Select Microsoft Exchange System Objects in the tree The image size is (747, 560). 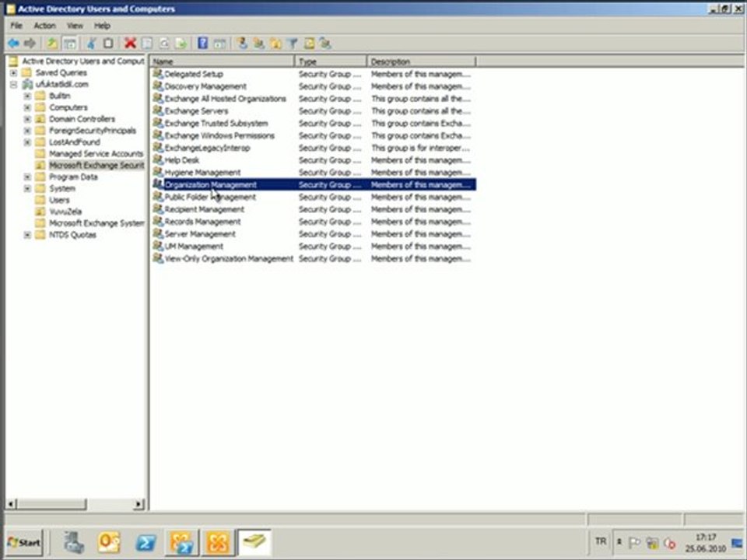coord(96,223)
